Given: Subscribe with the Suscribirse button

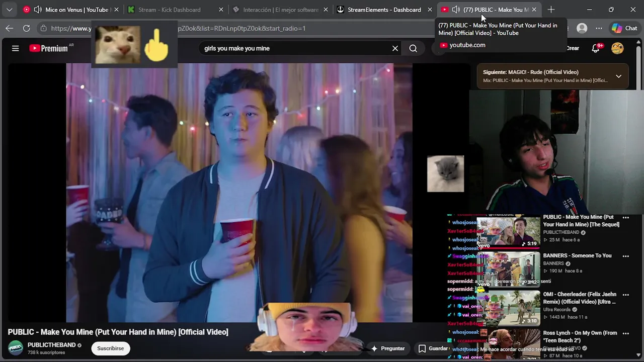Looking at the screenshot, I should 110,348.
